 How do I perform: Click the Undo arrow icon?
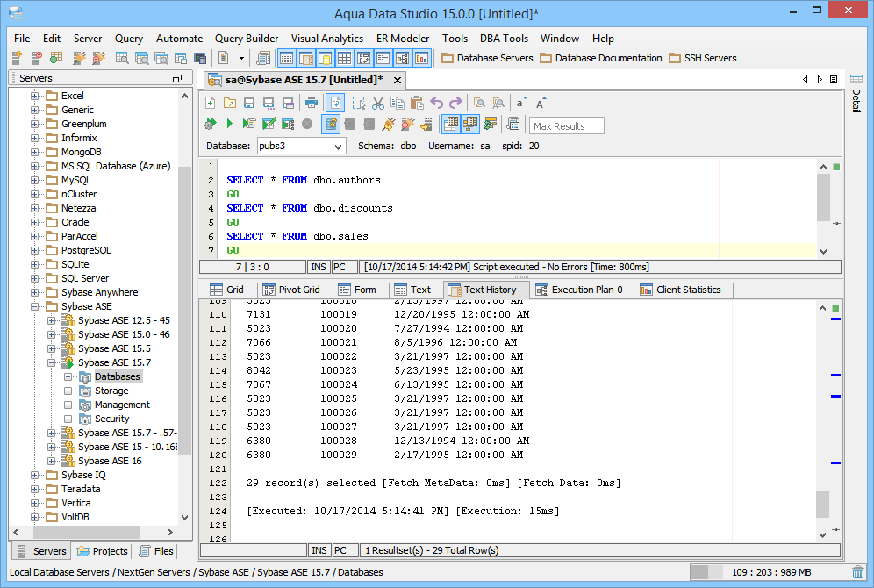pyautogui.click(x=436, y=103)
